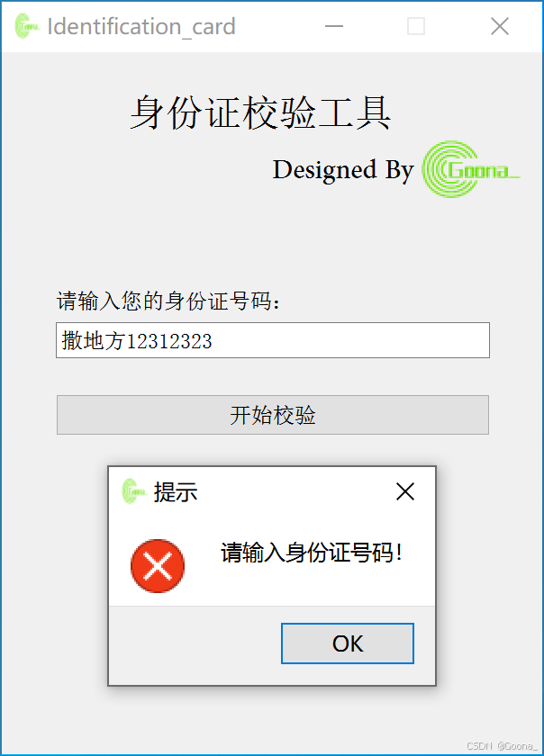Viewport: 544px width, 756px height.
Task: Click the 请输入您的身份证号码 label
Action: pyautogui.click(x=168, y=301)
